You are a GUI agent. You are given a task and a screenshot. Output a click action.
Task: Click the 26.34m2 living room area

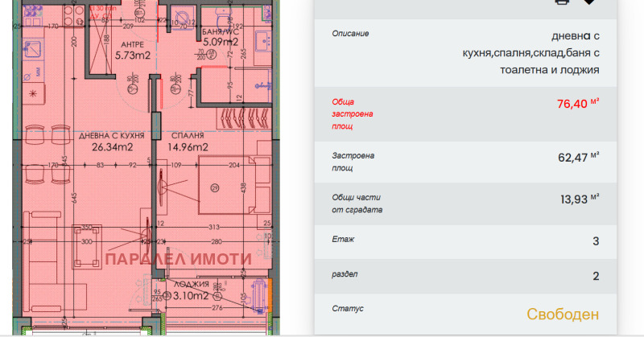(x=112, y=147)
